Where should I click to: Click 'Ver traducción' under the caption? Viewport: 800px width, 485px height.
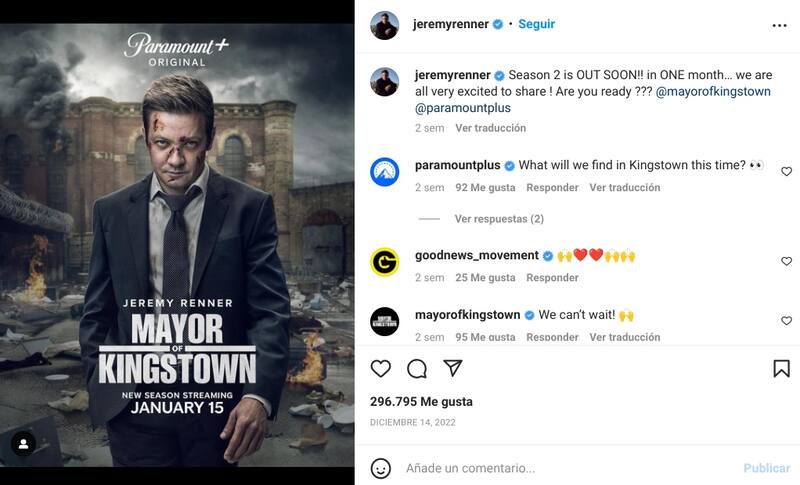(490, 128)
